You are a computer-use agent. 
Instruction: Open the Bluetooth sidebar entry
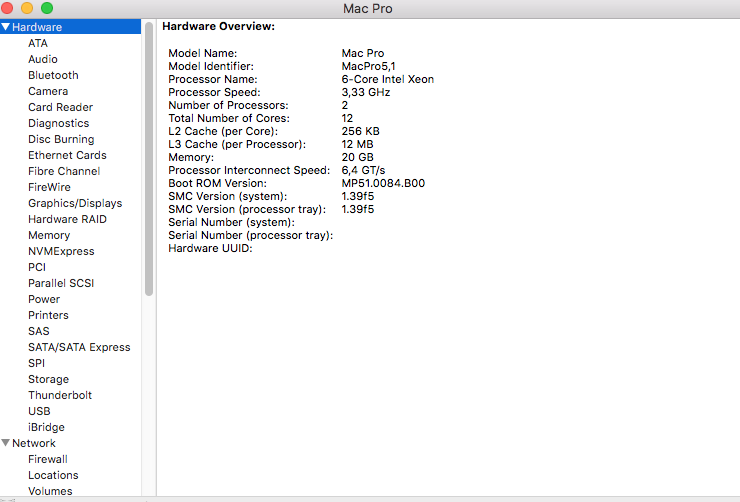tap(53, 75)
